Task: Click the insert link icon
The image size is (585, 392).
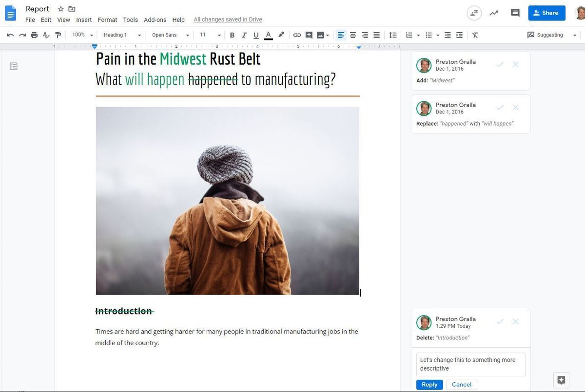Action: 297,35
